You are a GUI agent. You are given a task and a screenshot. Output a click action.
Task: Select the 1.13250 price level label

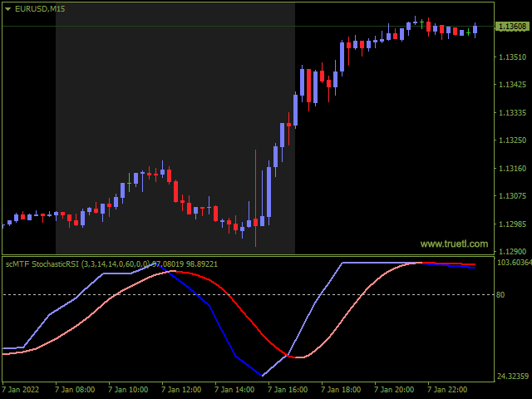tap(512, 140)
